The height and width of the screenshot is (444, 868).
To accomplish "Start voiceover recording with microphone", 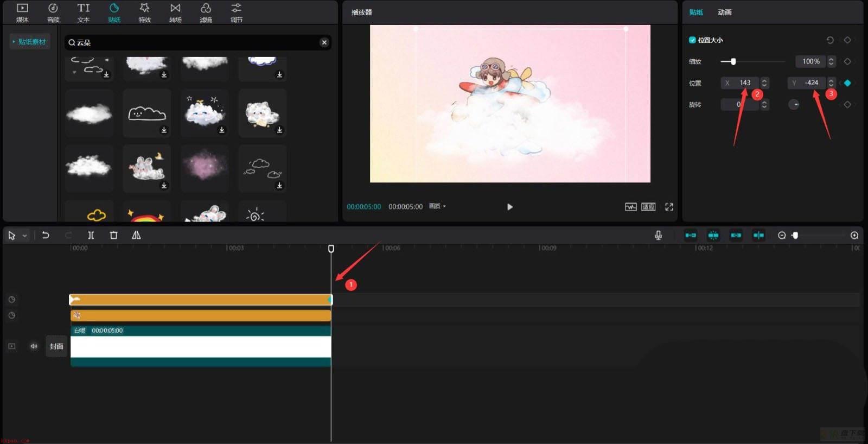I will [658, 235].
